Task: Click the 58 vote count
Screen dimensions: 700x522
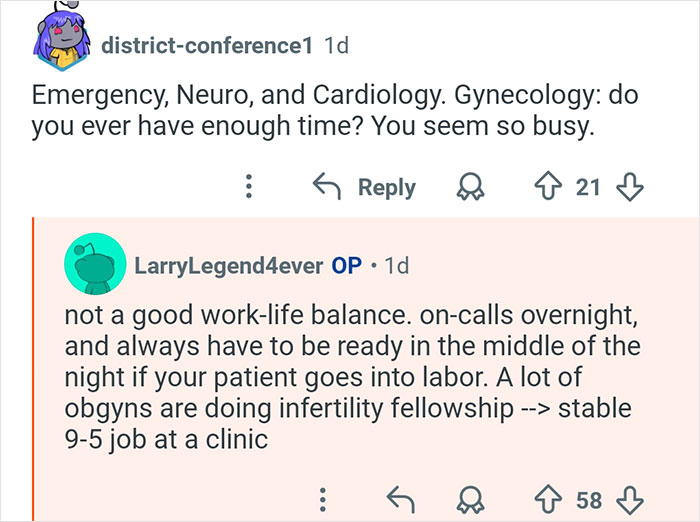Action: click(590, 500)
